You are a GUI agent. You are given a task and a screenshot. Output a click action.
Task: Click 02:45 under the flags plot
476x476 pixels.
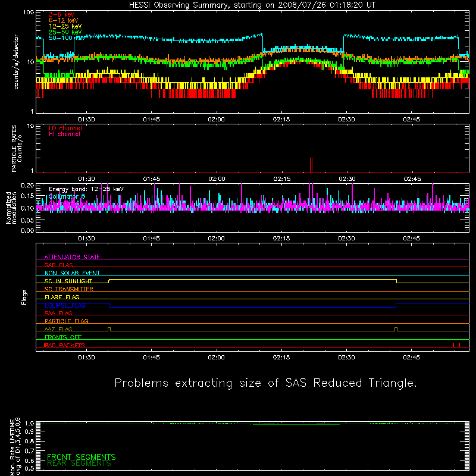[x=411, y=358]
